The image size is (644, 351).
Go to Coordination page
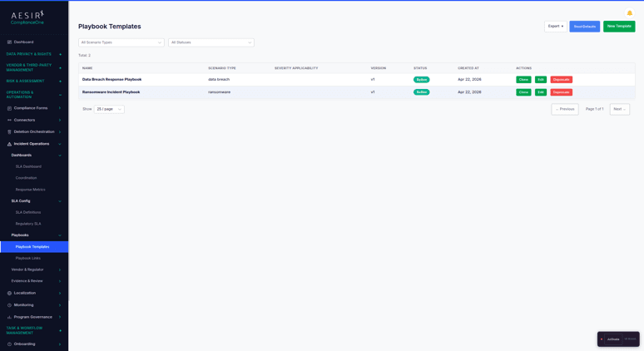pyautogui.click(x=27, y=178)
